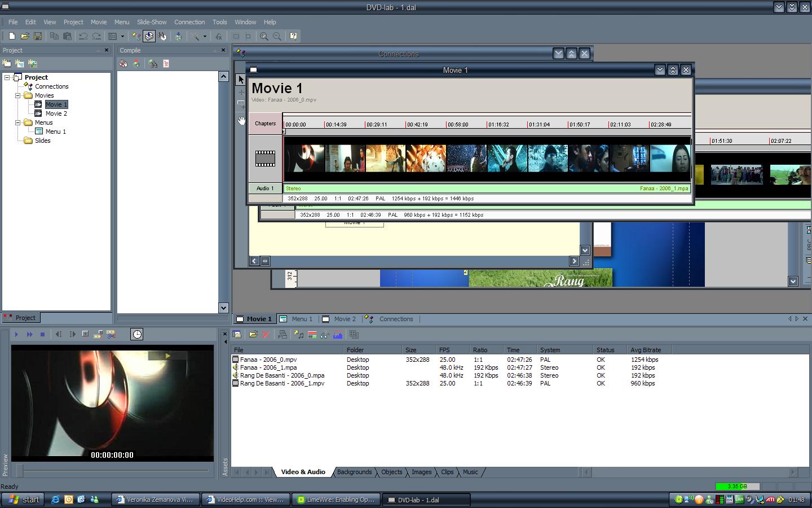Viewport: 812px width, 508px height.
Task: Click the Chapters track label
Action: pos(265,124)
